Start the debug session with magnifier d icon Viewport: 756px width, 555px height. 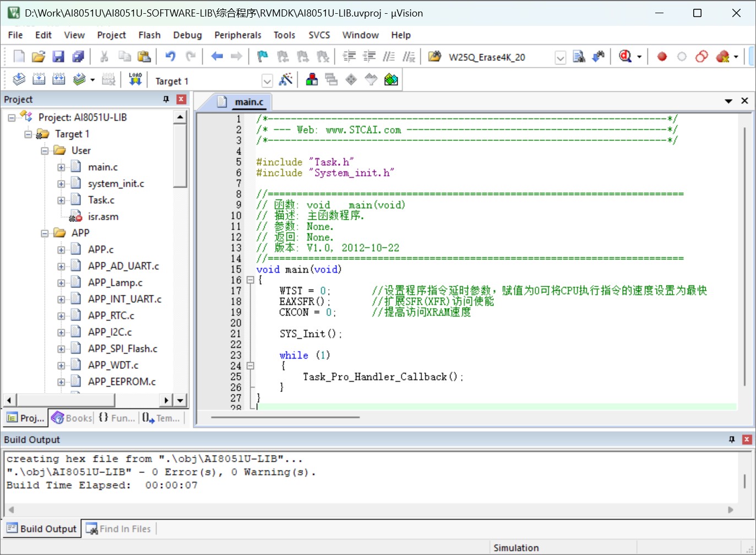point(625,57)
